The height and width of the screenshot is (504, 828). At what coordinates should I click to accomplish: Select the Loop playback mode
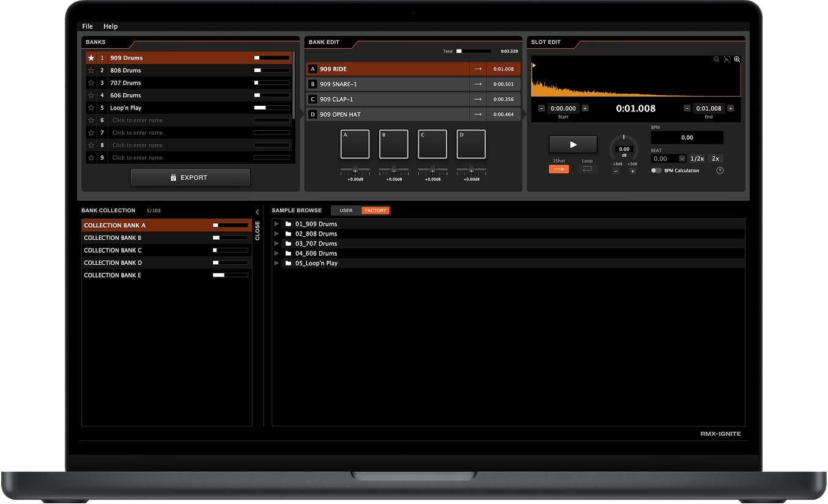tap(587, 169)
